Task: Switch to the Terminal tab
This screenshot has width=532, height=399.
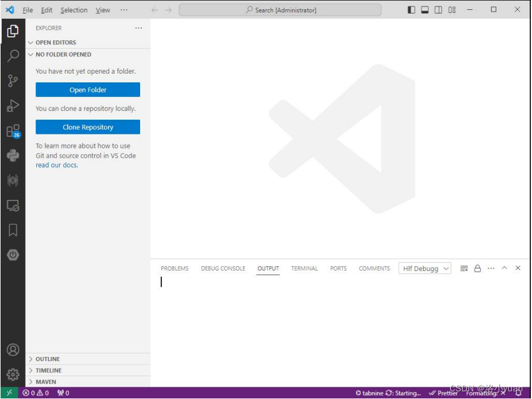Action: (304, 268)
